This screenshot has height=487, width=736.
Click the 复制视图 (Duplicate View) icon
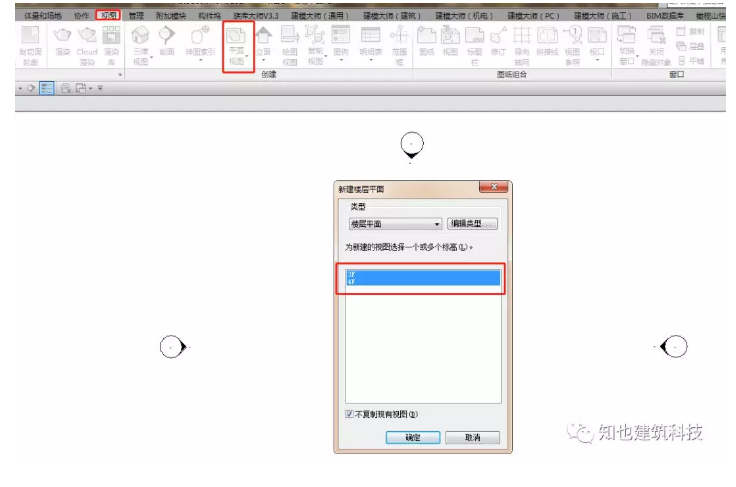[x=315, y=35]
